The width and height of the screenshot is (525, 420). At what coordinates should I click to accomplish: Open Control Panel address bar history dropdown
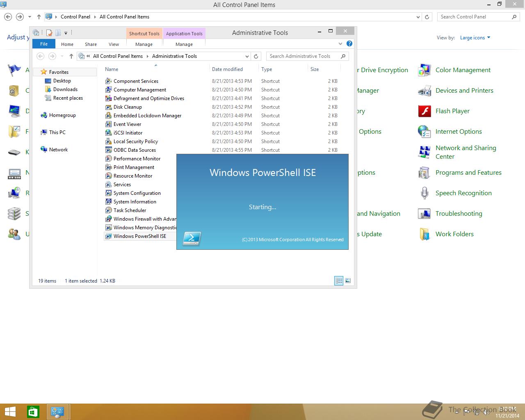418,17
